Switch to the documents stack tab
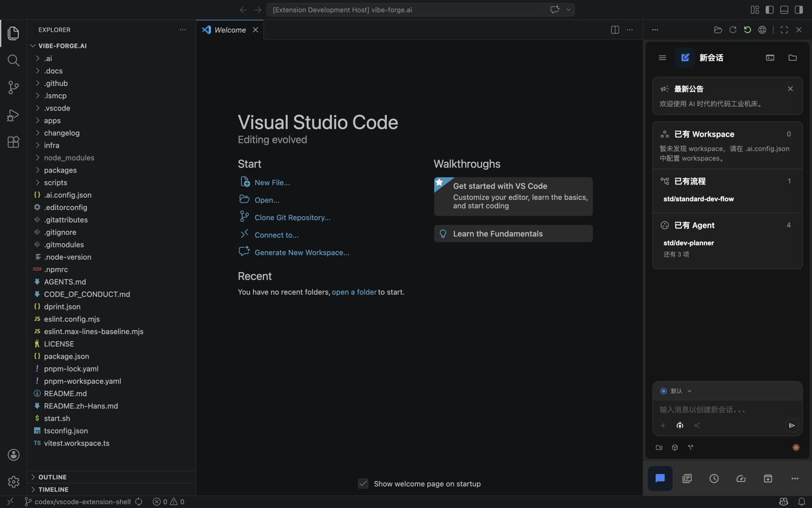Viewport: 812px width, 508px height. 687,479
